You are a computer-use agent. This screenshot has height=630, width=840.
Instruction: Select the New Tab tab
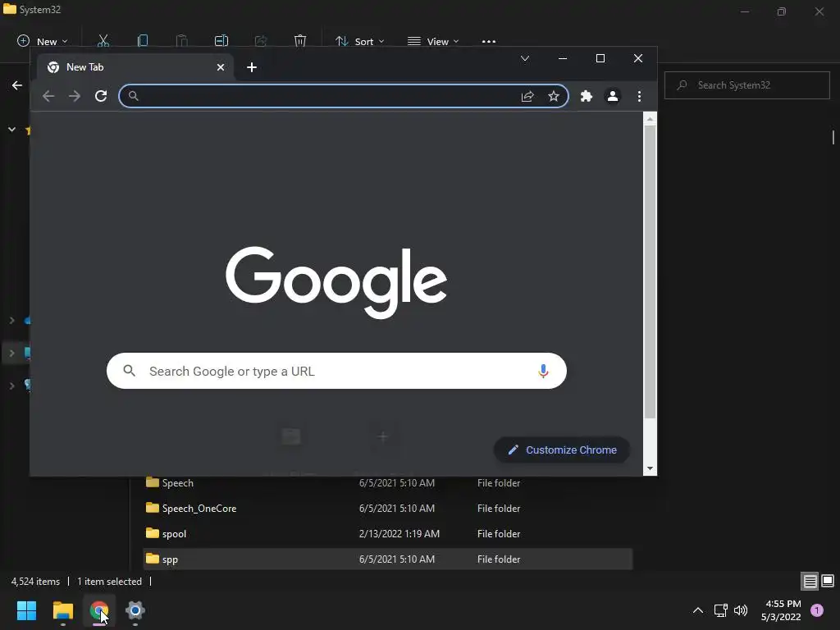coord(136,67)
